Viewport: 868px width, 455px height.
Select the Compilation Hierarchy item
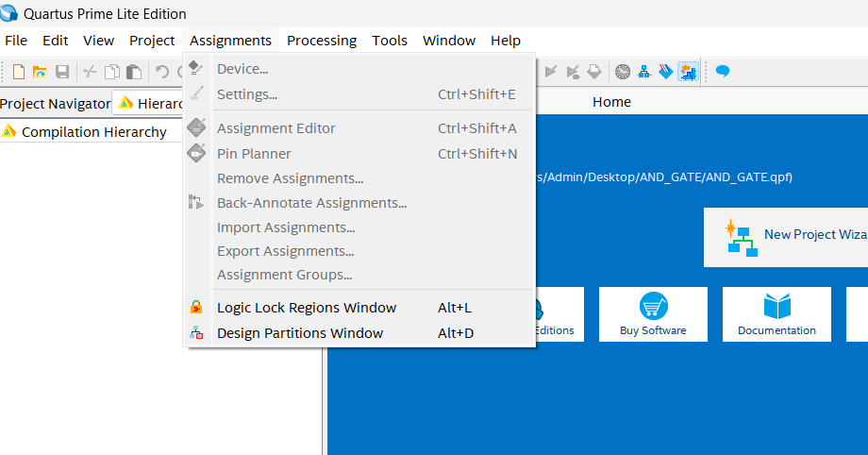click(x=93, y=132)
